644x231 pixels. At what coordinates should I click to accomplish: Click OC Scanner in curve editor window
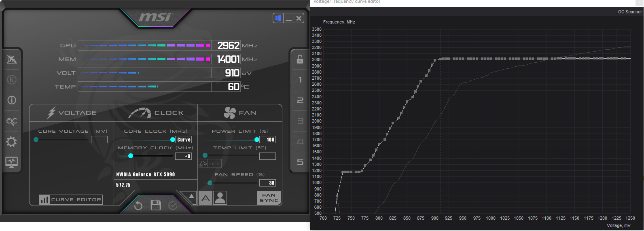630,12
